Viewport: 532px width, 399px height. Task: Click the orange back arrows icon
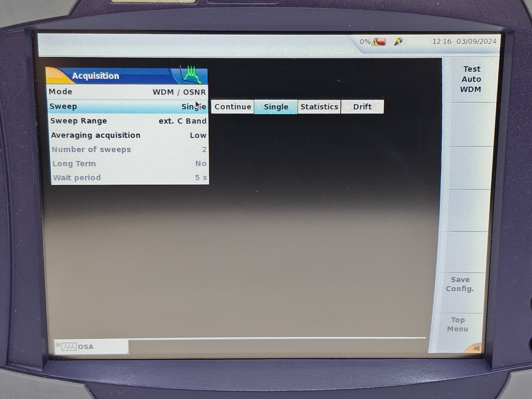coord(476,348)
